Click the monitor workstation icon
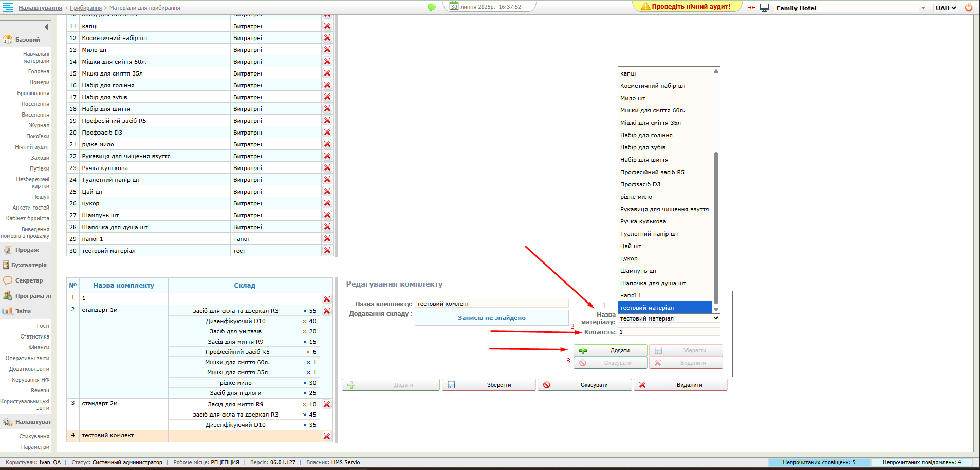The image size is (980, 470). click(x=764, y=8)
